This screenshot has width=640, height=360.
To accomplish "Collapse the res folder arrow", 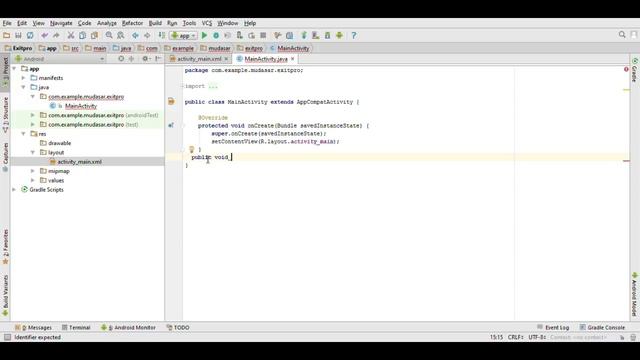I will click(24, 134).
